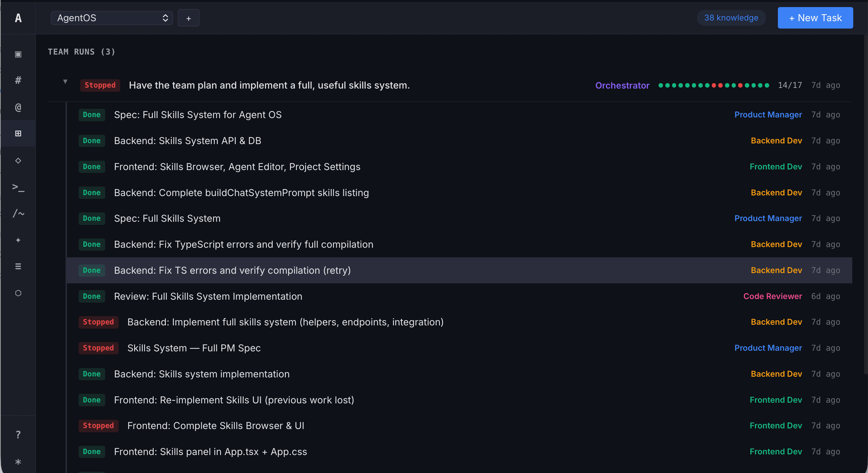Open the AgentOS project dropdown

pos(112,18)
